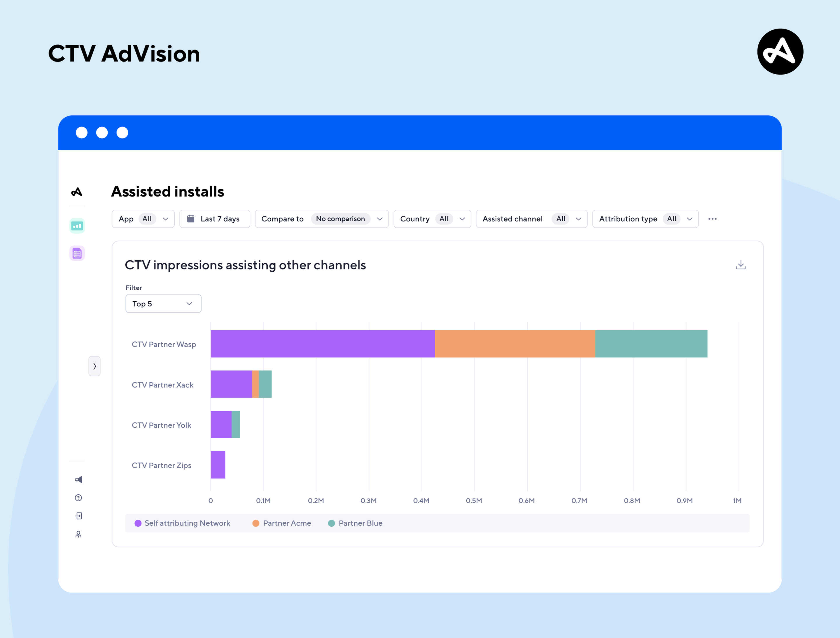
Task: Click the Assisted installs heading
Action: tap(168, 191)
